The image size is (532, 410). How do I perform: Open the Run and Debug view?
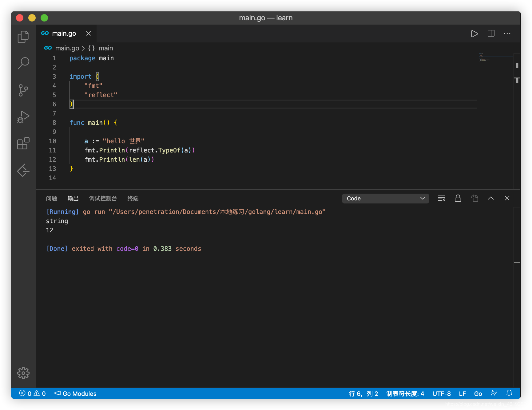pyautogui.click(x=23, y=117)
